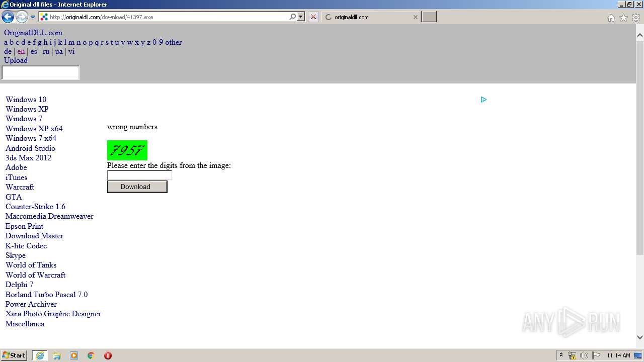Select the originaldll.com browser tab
The image size is (644, 362).
coord(371,17)
